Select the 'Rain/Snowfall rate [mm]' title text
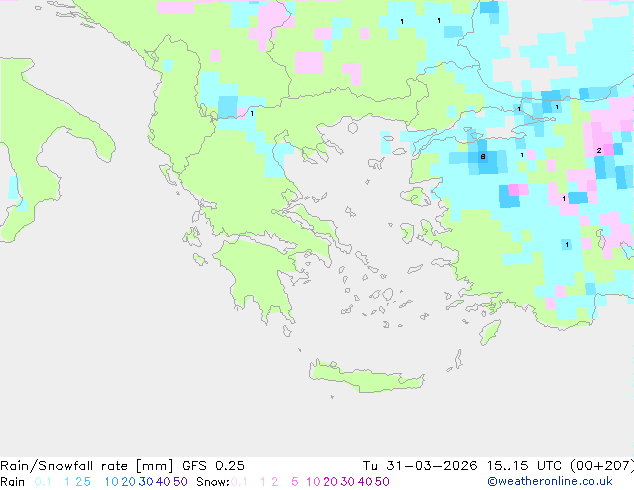 click(87, 466)
